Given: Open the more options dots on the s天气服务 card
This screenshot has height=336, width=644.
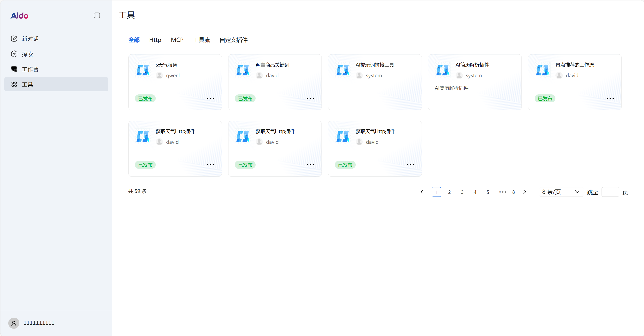Looking at the screenshot, I should pyautogui.click(x=210, y=98).
